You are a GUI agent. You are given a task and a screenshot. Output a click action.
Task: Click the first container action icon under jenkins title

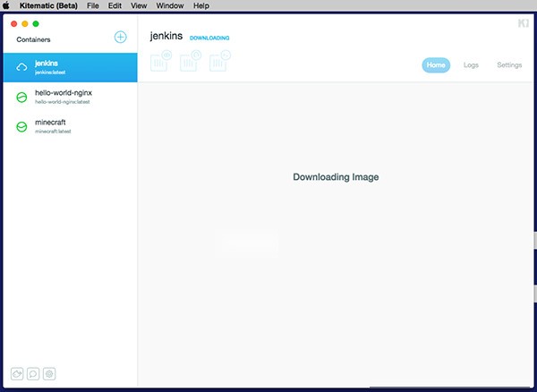point(161,61)
